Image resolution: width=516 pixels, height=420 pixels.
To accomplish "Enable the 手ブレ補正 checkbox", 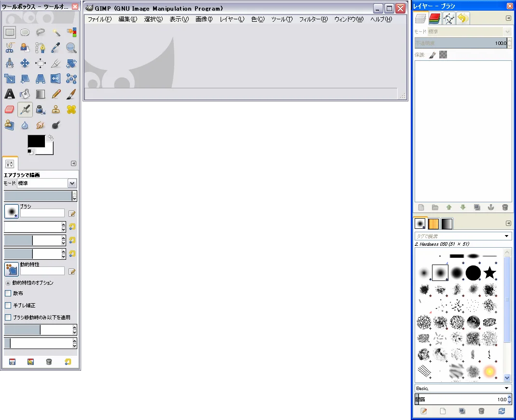I will (8, 306).
